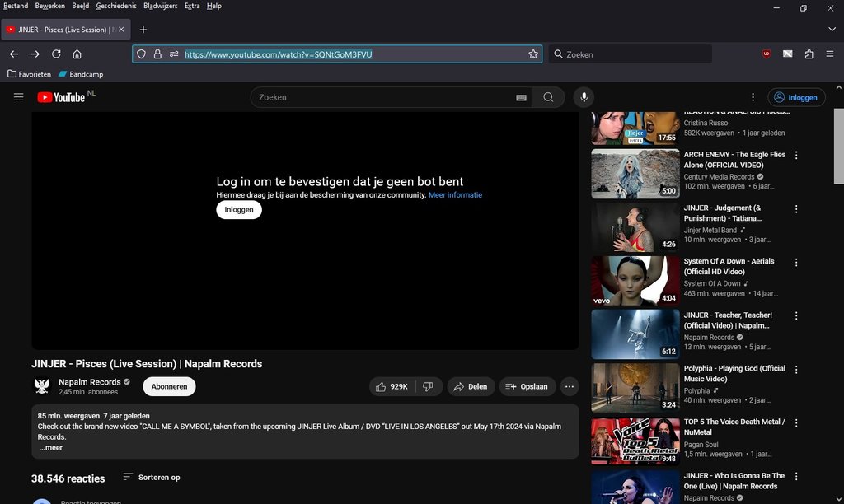Open the extensions puzzle icon
844x504 pixels.
pos(809,54)
